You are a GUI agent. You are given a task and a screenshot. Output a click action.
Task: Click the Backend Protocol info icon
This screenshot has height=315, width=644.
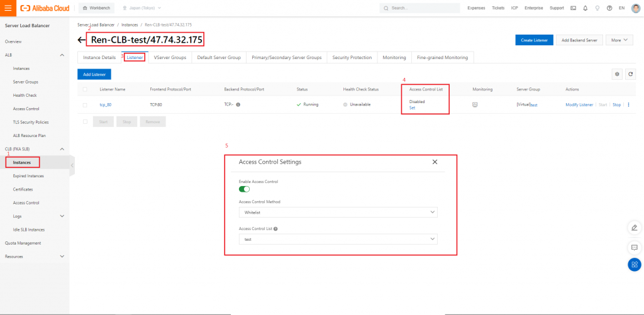coord(238,104)
